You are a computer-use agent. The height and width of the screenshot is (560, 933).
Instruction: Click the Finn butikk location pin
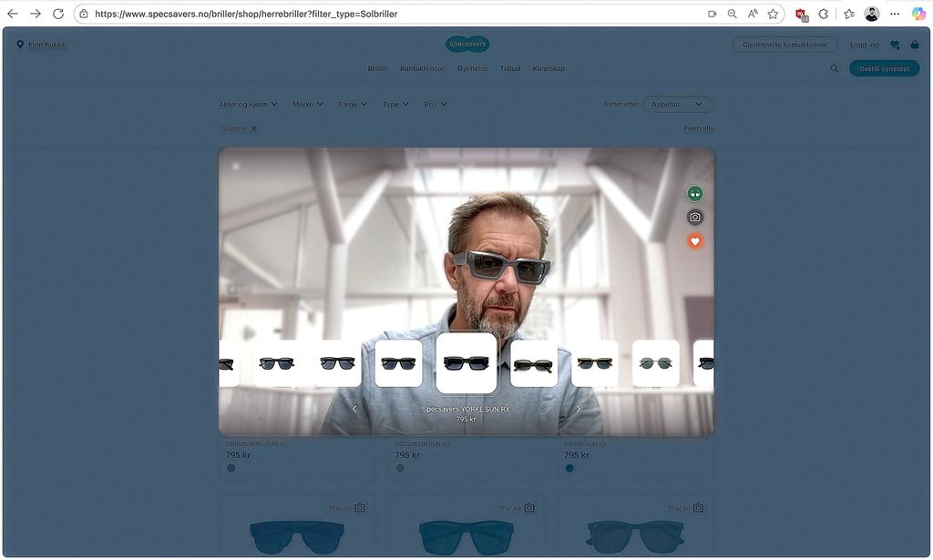(20, 45)
